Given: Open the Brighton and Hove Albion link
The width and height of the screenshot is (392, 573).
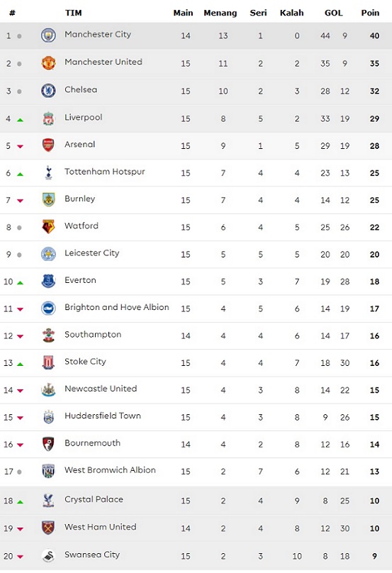Looking at the screenshot, I should (116, 307).
